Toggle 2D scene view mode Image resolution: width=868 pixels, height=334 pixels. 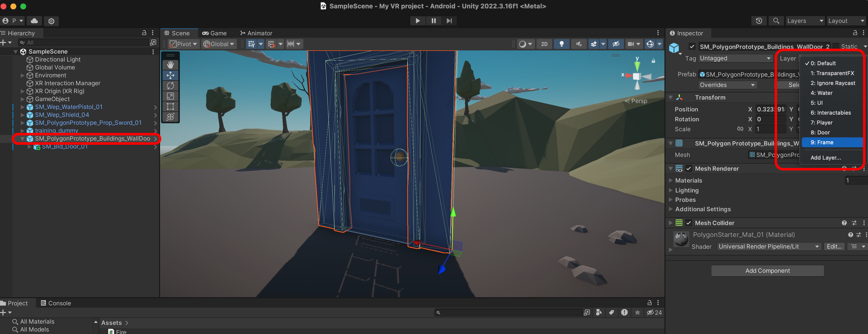tap(544, 44)
